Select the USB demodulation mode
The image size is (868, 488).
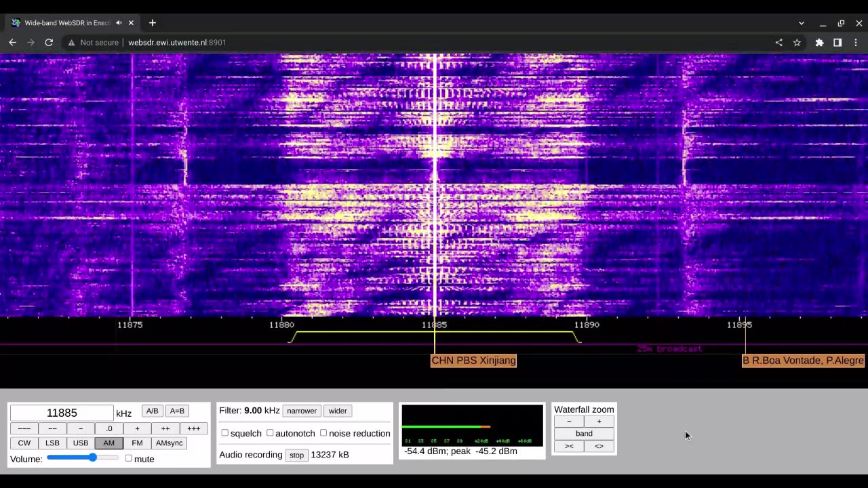coord(81,443)
